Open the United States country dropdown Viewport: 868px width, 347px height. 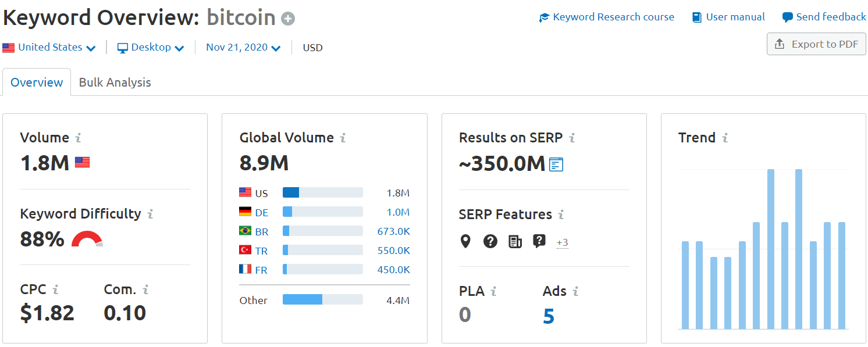(49, 48)
